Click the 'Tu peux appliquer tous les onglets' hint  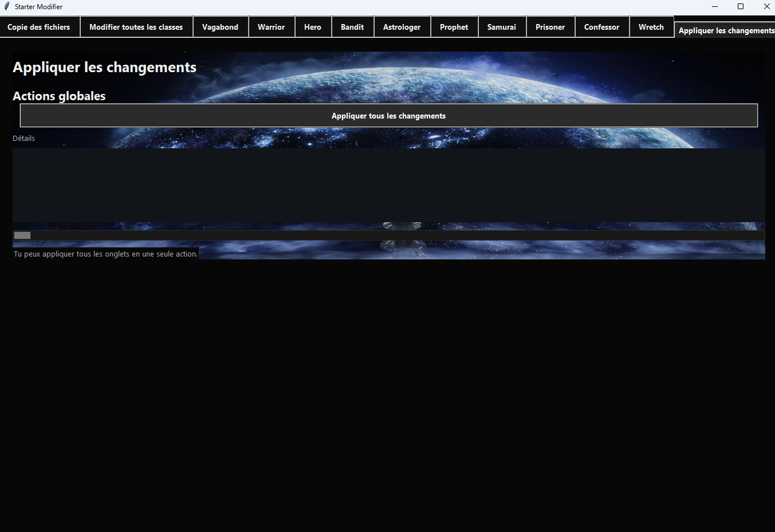pos(106,254)
